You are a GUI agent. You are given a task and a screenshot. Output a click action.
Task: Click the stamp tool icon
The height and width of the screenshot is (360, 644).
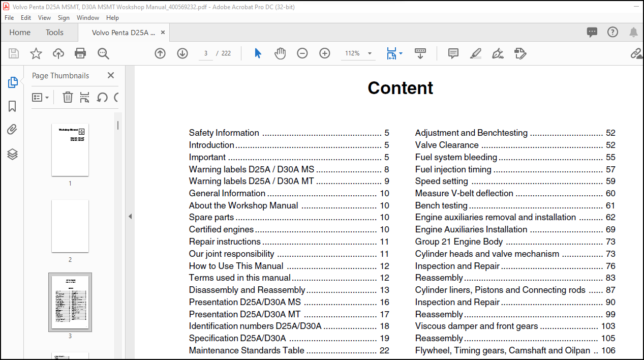click(520, 53)
